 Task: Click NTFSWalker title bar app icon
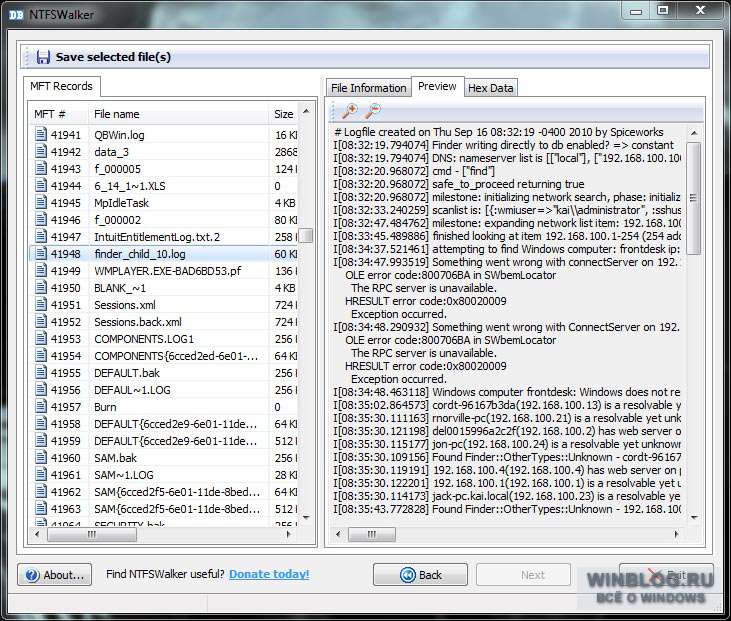click(16, 15)
